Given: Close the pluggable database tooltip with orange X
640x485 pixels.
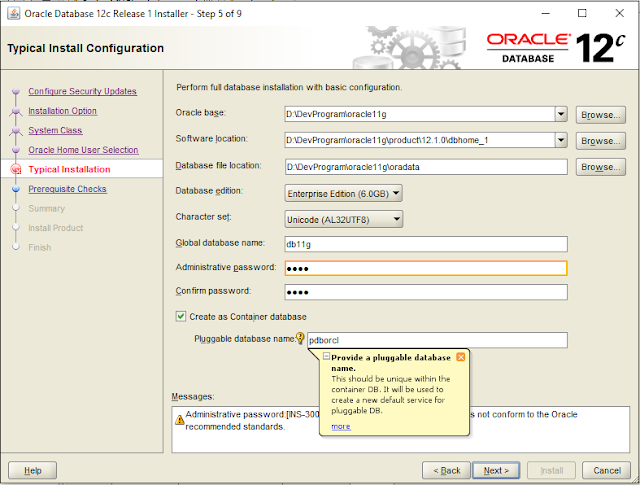Looking at the screenshot, I should 460,357.
